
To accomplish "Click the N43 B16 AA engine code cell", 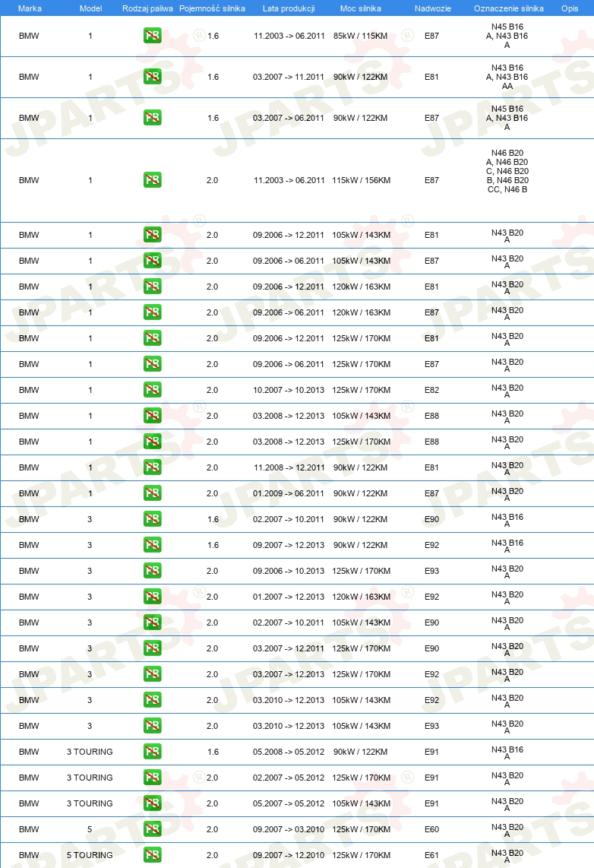I will pyautogui.click(x=507, y=77).
